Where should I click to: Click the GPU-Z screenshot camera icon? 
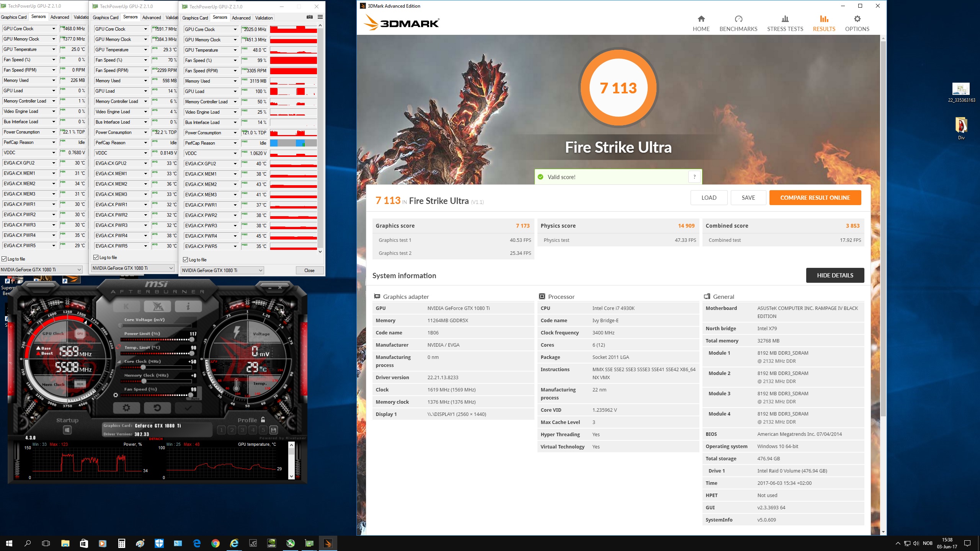(310, 17)
